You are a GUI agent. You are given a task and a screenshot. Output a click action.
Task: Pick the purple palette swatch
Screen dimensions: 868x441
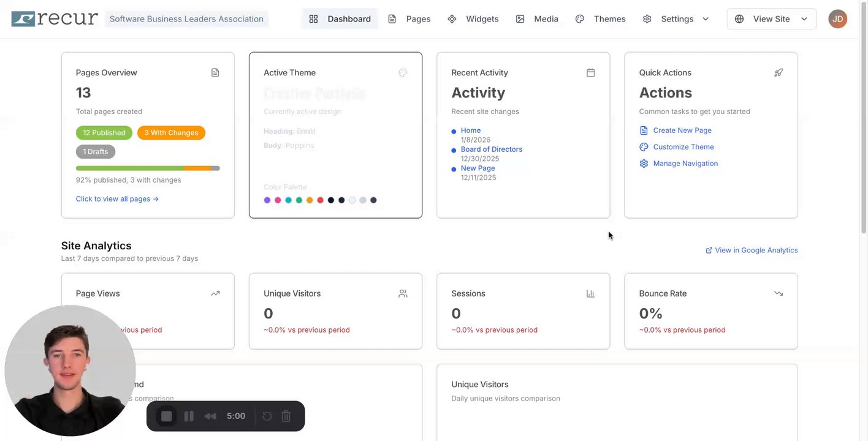[x=267, y=200]
